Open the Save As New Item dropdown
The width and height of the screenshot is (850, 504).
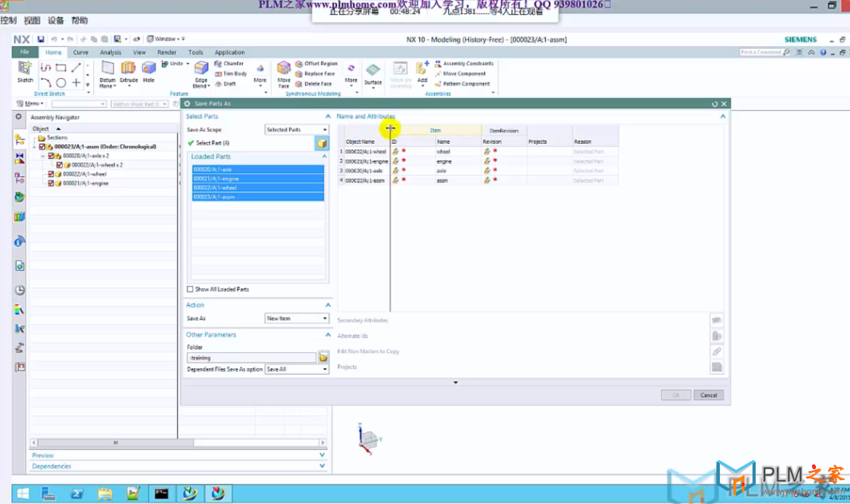pyautogui.click(x=297, y=318)
